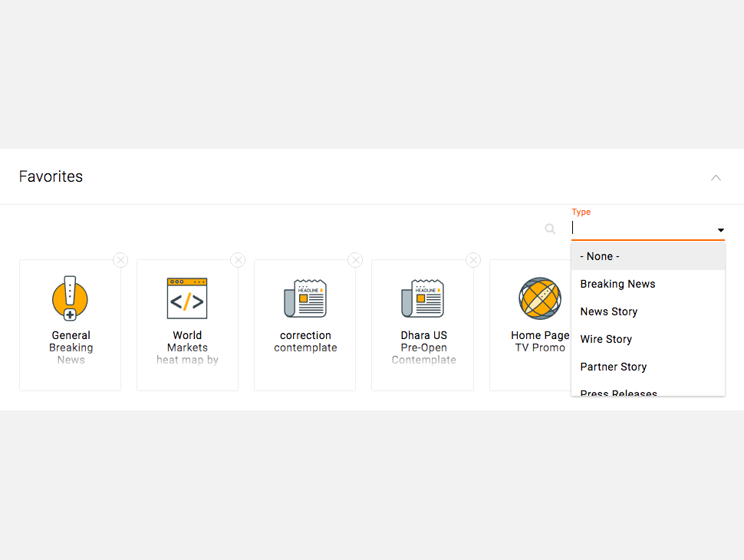
Task: Remove World Markets card from favorites
Action: [238, 260]
